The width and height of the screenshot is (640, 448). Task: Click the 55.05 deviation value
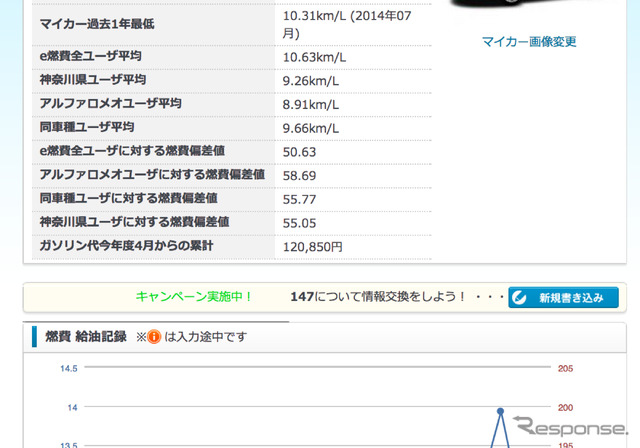(299, 223)
